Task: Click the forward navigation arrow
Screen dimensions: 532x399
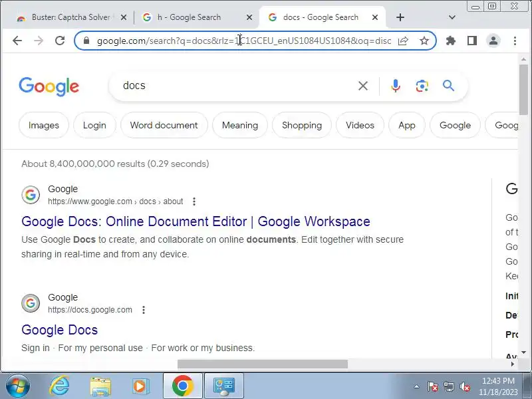Action: [x=39, y=41]
